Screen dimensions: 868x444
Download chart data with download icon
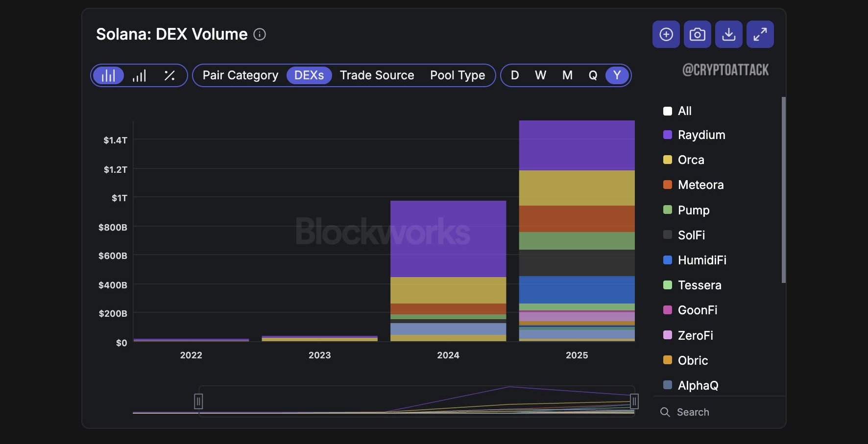(728, 34)
